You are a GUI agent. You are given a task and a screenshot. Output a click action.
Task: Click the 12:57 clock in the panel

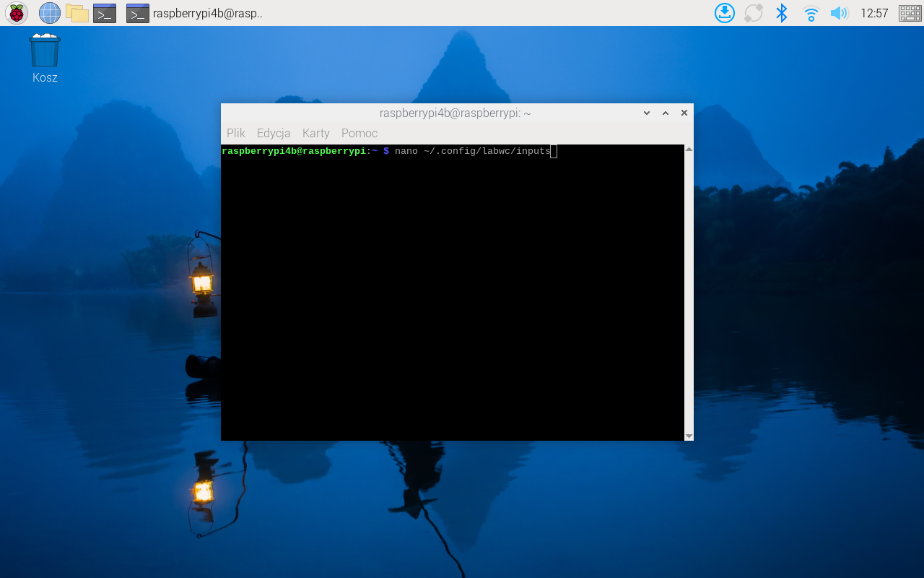point(874,13)
